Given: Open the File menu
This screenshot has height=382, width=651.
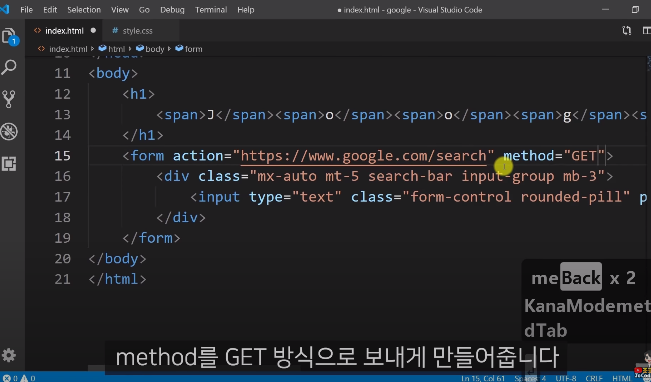Looking at the screenshot, I should pos(27,10).
